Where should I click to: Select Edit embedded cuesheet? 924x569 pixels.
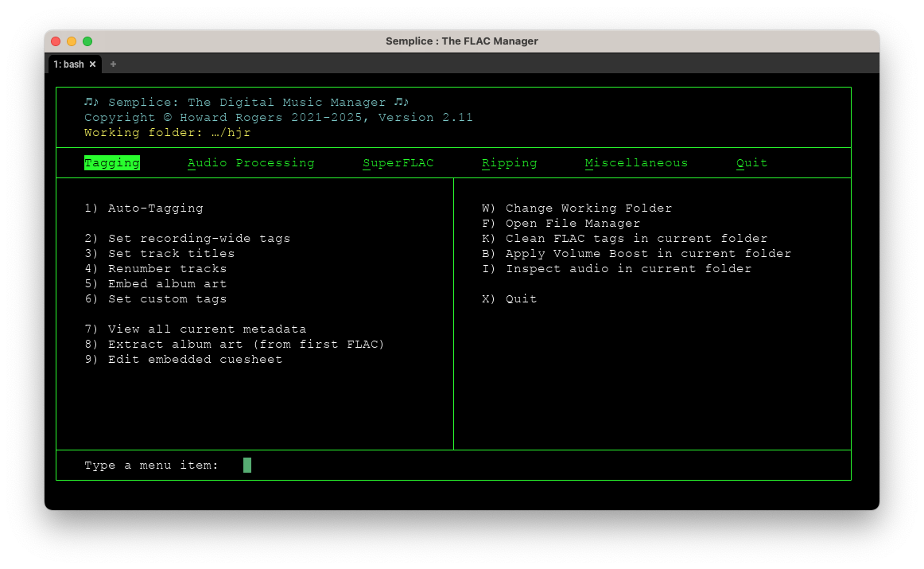184,359
